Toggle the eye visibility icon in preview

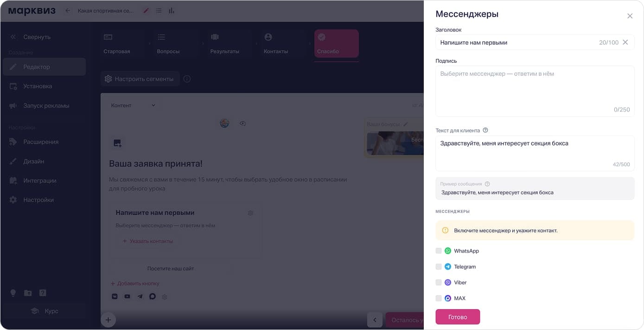242,123
